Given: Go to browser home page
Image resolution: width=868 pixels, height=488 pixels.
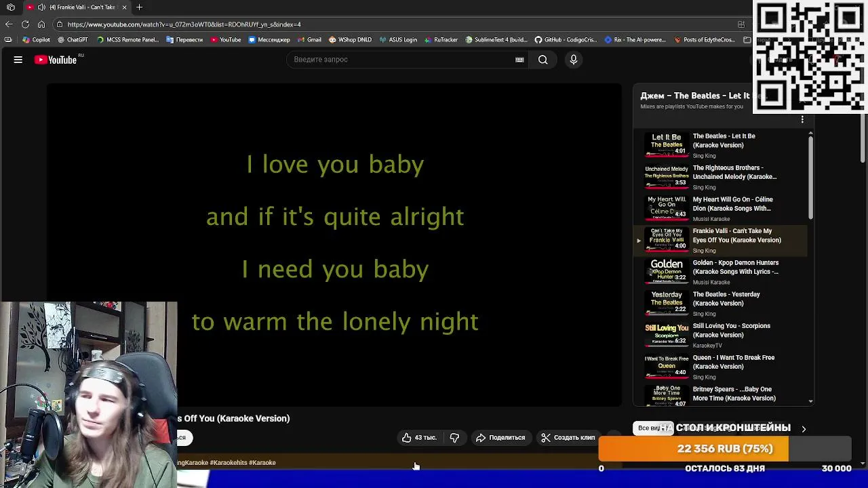Looking at the screenshot, I should click(x=41, y=24).
